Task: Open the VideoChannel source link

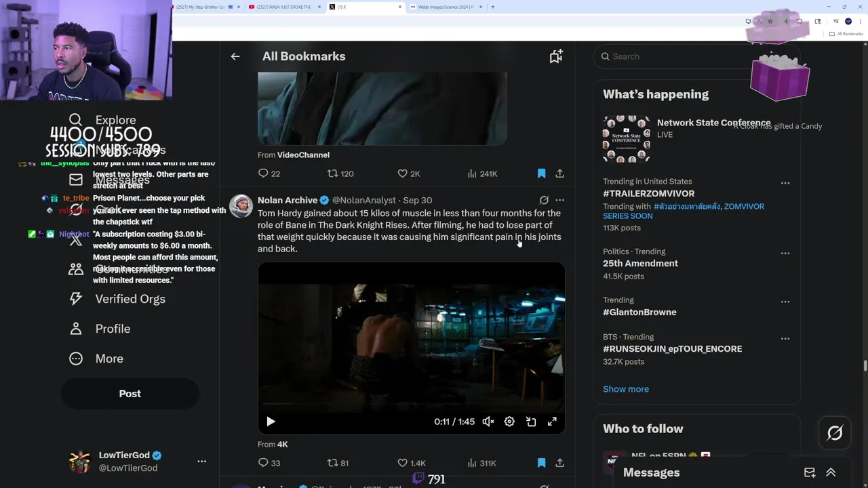Action: 303,155
